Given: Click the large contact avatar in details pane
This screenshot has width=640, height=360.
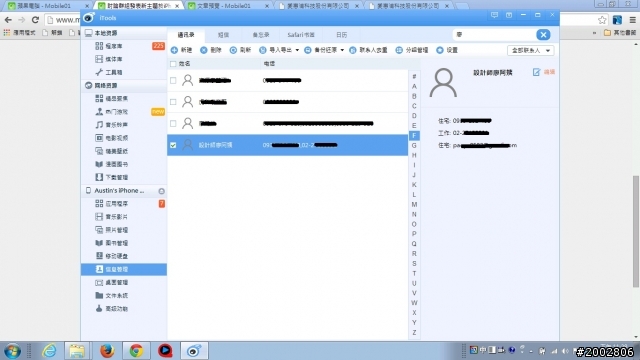Looking at the screenshot, I should click(x=443, y=82).
